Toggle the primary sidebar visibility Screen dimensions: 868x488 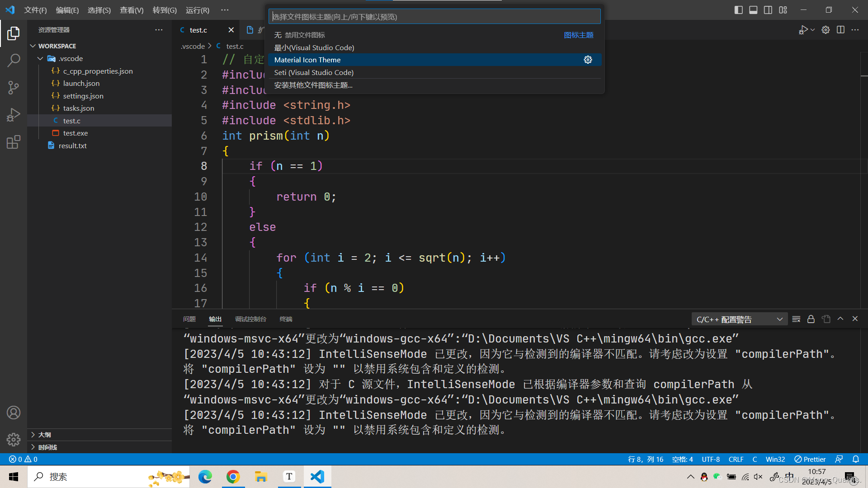point(738,9)
